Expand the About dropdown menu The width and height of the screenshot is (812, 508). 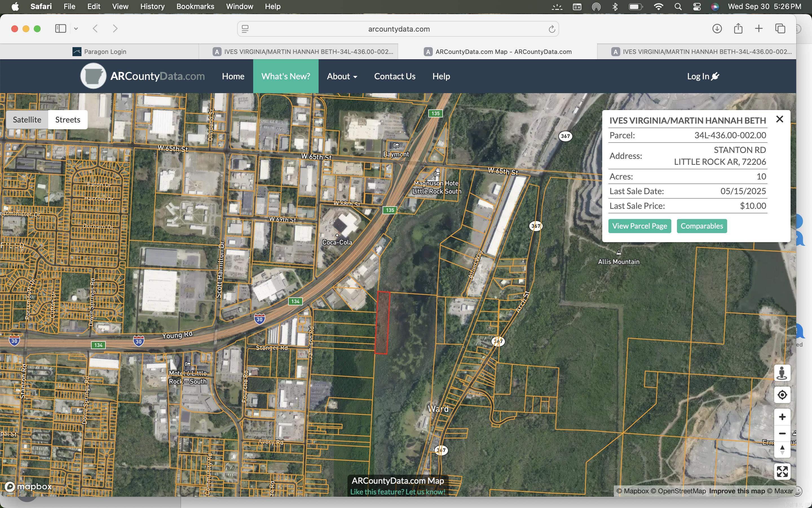pos(342,76)
